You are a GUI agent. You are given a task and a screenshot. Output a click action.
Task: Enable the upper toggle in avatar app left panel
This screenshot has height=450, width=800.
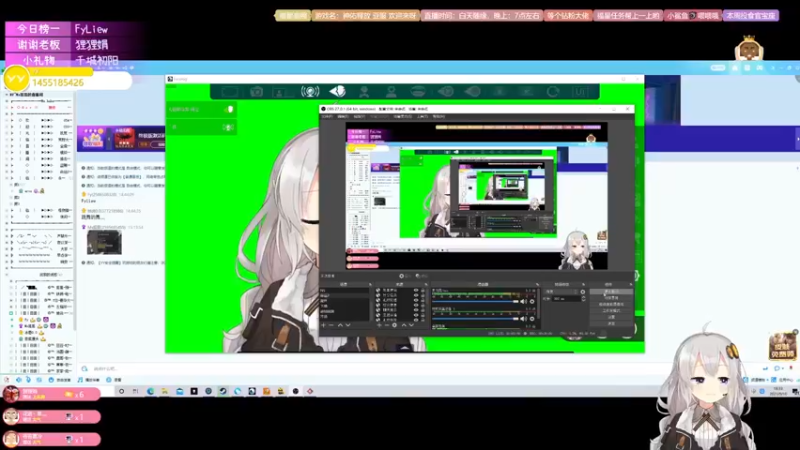[x=229, y=109]
